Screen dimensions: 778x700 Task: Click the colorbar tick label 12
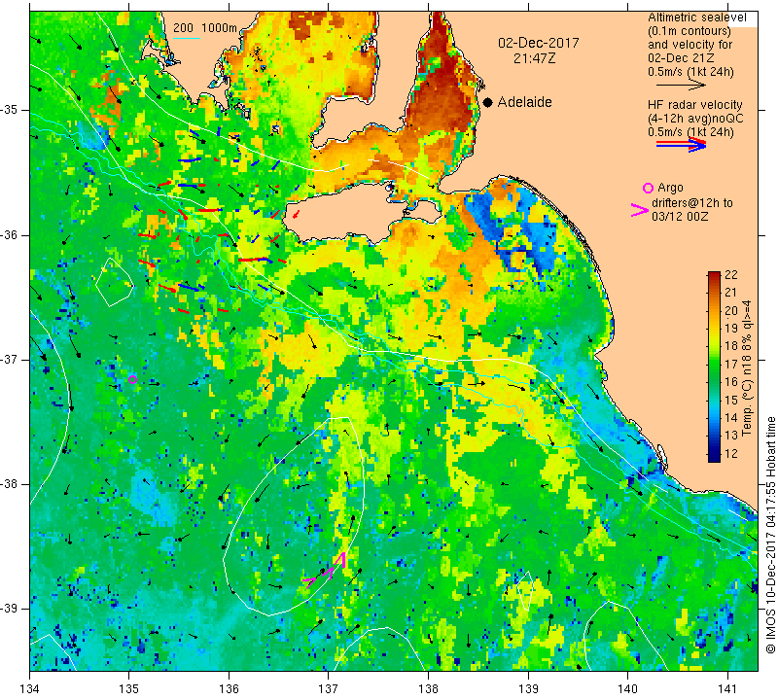[731, 453]
